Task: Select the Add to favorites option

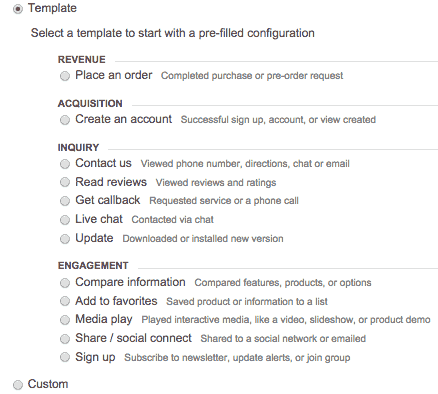Action: click(x=65, y=301)
